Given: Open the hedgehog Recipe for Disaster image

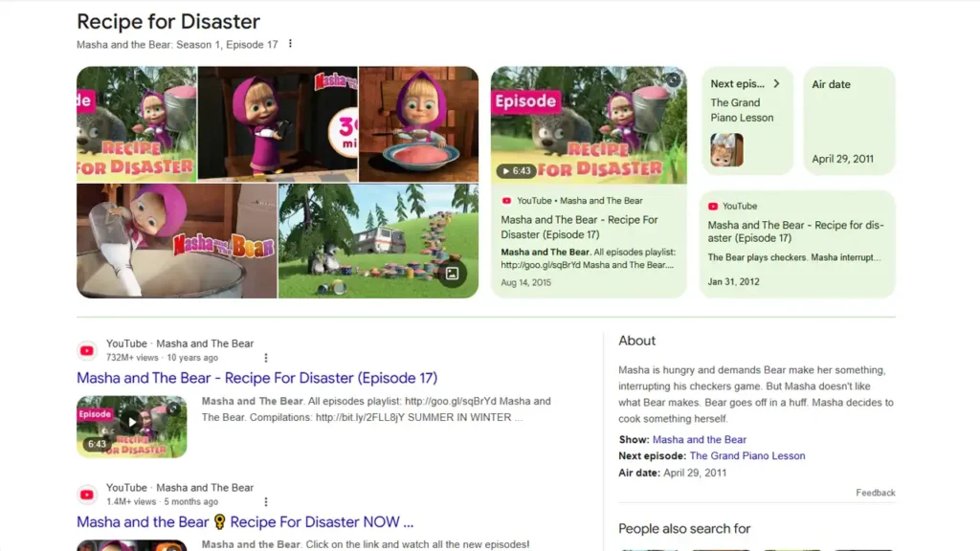Looking at the screenshot, I should [136, 124].
